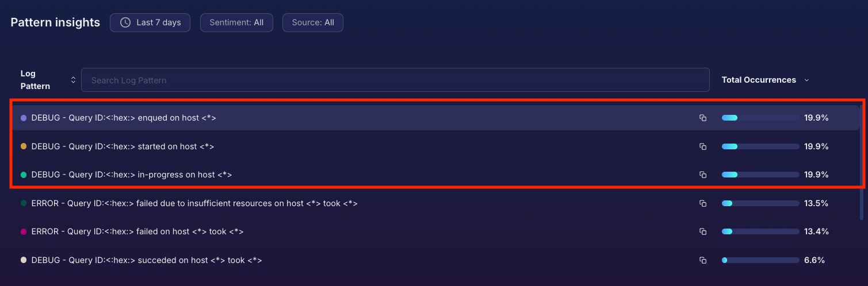Open the Last 7 days time filter
Image resolution: width=868 pixels, height=286 pixels.
point(150,22)
